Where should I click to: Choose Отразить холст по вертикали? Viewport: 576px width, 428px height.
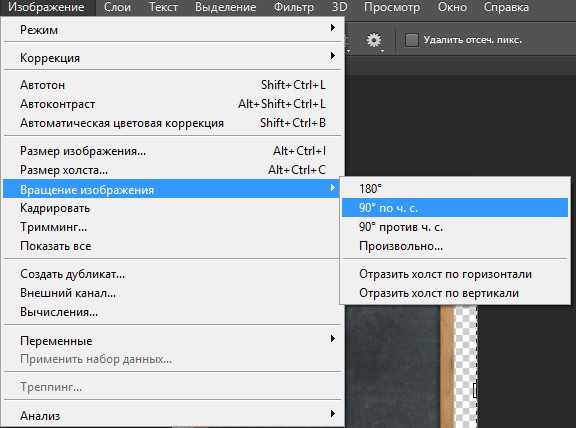[x=455, y=293]
